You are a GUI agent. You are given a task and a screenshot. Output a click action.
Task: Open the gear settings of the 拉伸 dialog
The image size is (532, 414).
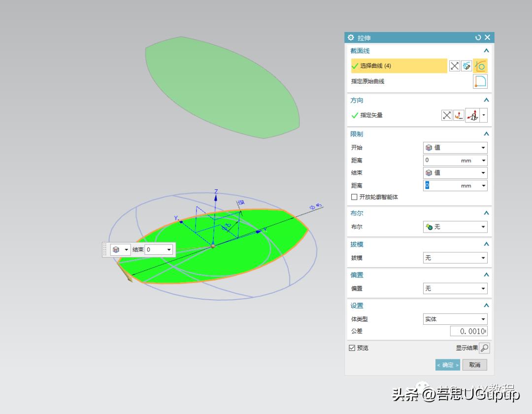[x=351, y=37]
